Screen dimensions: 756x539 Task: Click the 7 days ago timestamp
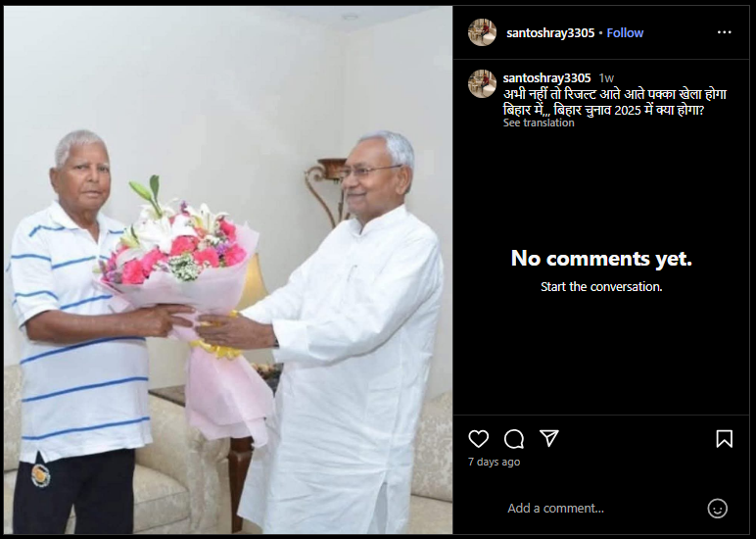click(494, 462)
